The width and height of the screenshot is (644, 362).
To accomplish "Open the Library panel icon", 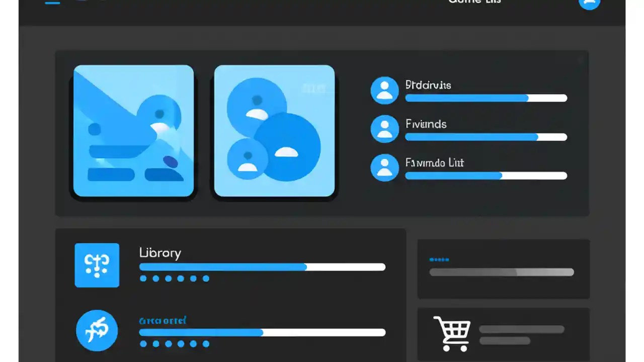I will pos(97,265).
